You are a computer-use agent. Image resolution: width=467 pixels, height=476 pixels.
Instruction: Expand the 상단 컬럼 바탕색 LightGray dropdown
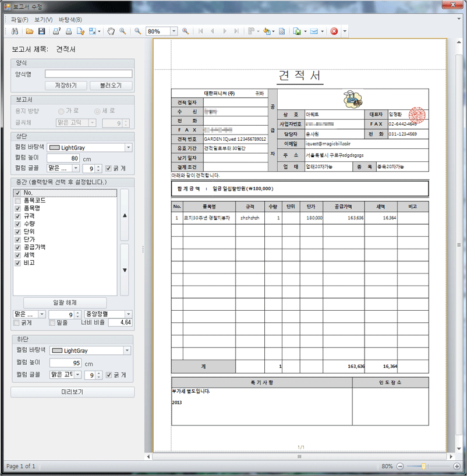point(128,148)
